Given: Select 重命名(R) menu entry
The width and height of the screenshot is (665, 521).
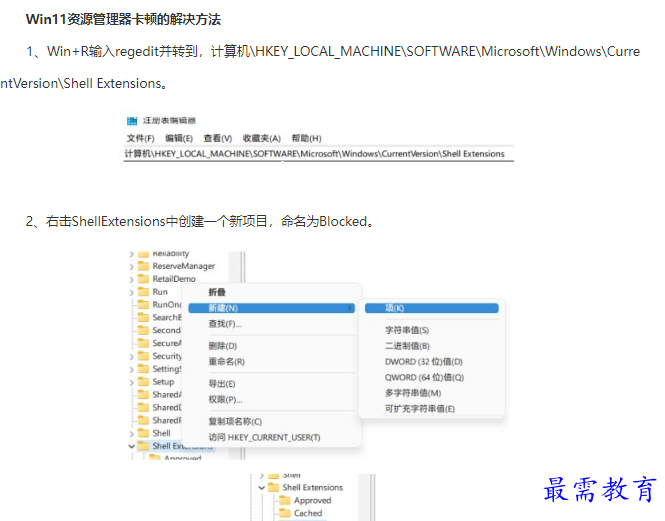Looking at the screenshot, I should coord(226,361).
